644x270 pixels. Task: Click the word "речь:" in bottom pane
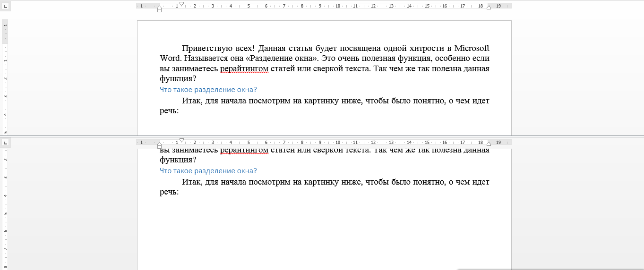[169, 192]
